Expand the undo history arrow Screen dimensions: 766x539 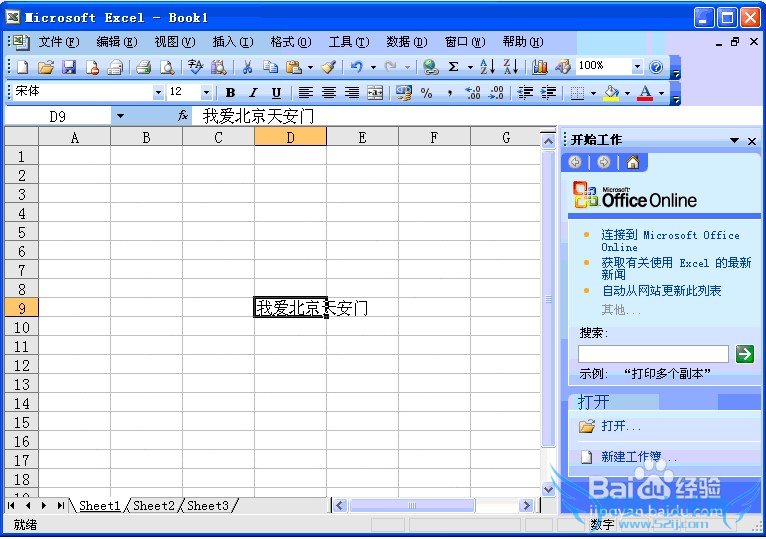(373, 67)
